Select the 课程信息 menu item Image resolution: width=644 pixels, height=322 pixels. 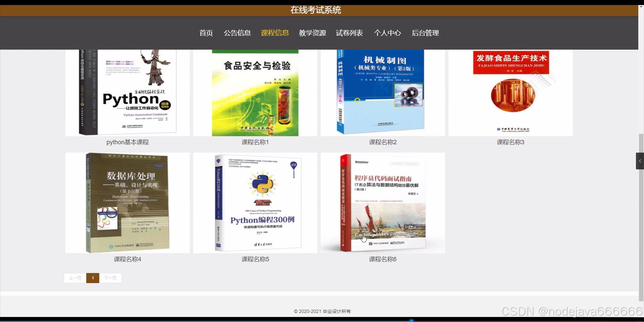275,33
